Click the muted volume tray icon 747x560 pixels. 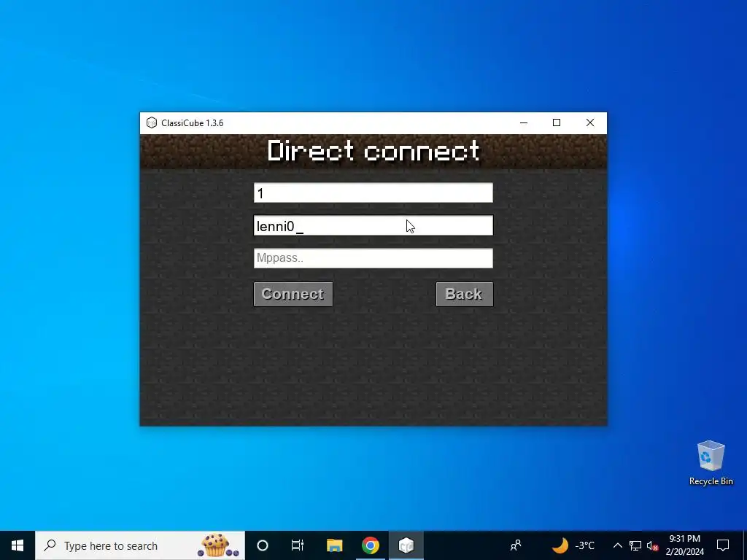point(652,545)
